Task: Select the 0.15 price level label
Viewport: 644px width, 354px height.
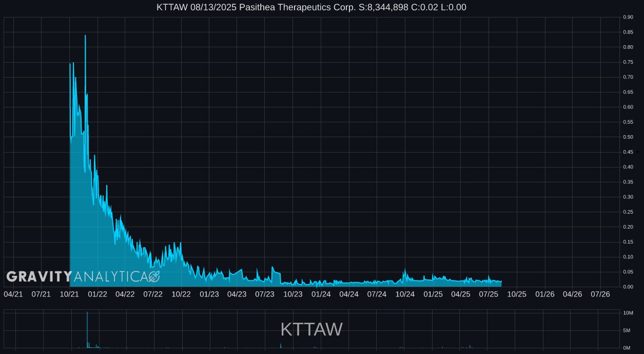Action: 628,242
